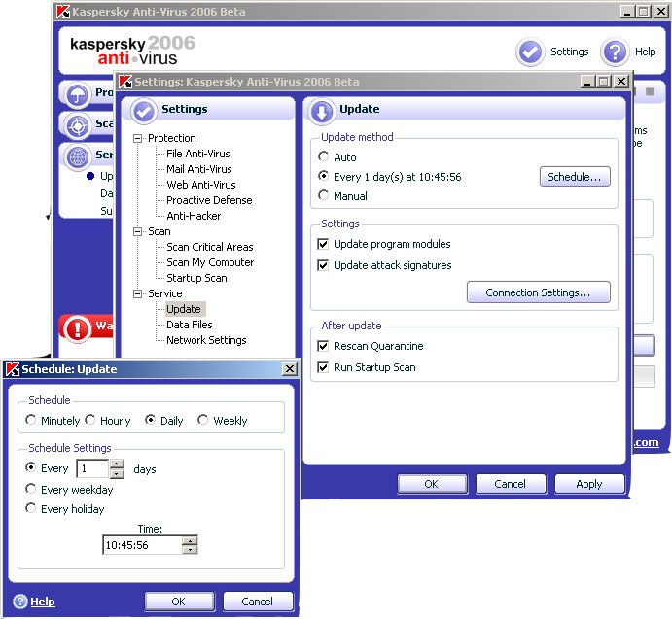The height and width of the screenshot is (619, 672).
Task: Click Settings label in main window header
Action: tap(570, 52)
